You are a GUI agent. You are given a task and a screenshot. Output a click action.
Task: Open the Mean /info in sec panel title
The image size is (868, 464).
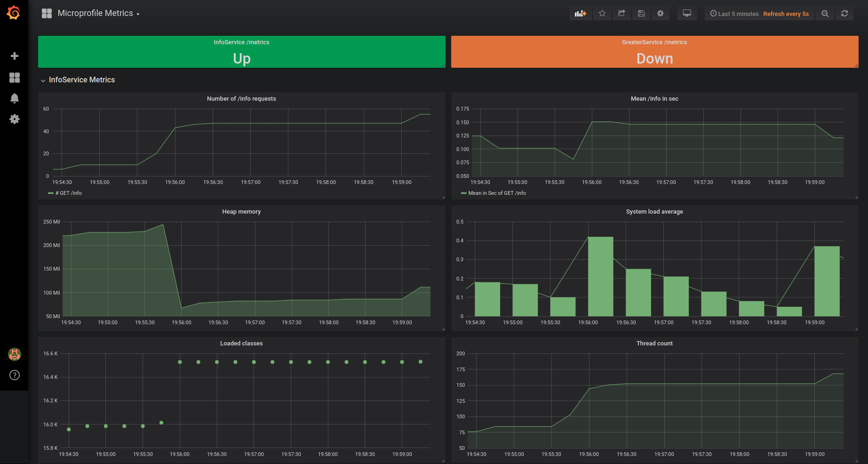click(654, 99)
